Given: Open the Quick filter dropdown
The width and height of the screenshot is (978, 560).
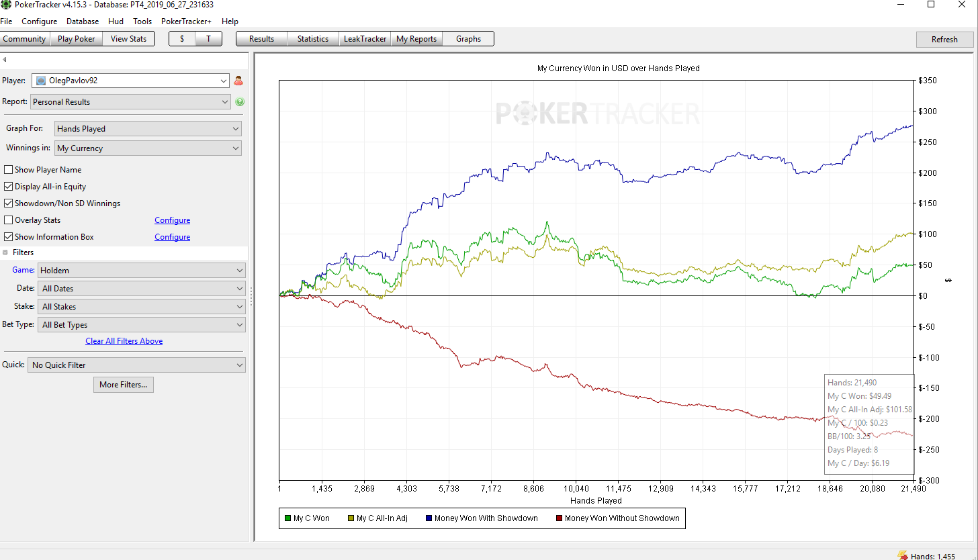Looking at the screenshot, I should click(136, 365).
